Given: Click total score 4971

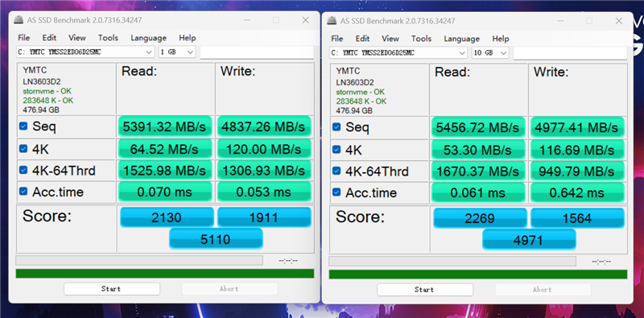Looking at the screenshot, I should point(529,239).
